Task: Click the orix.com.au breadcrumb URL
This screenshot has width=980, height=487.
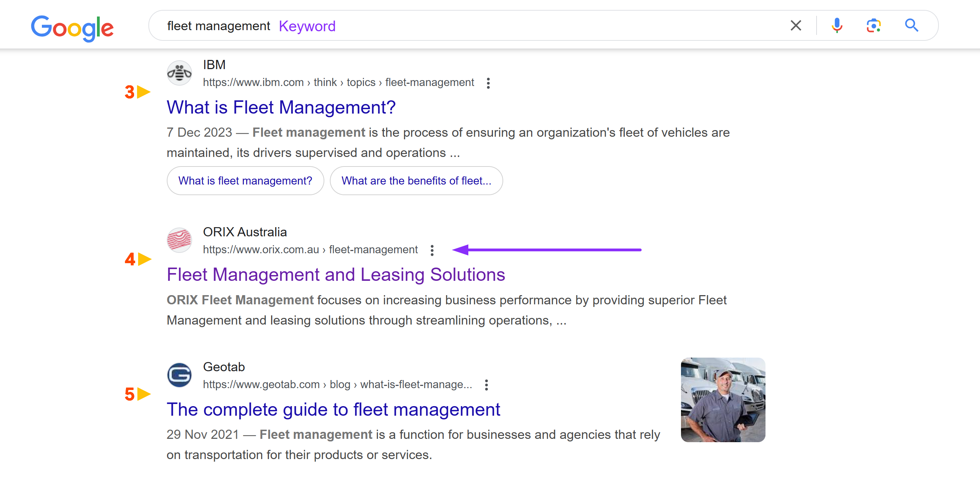Action: 310,250
